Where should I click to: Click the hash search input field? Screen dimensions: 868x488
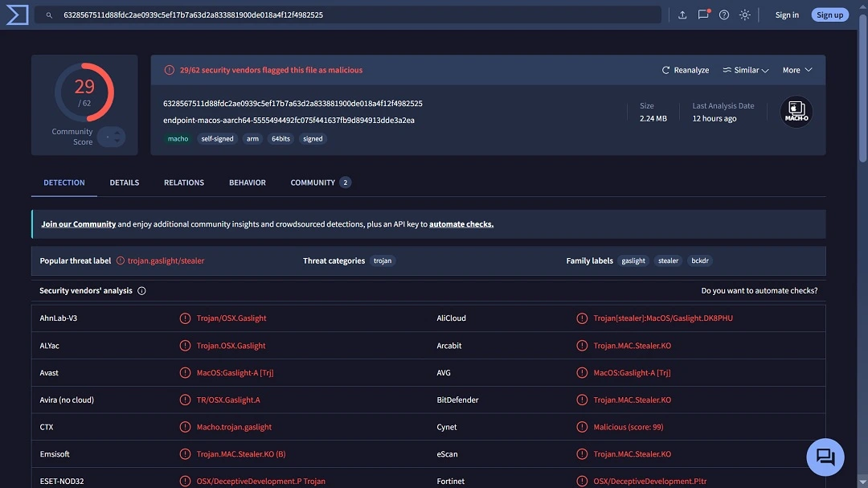(x=349, y=15)
